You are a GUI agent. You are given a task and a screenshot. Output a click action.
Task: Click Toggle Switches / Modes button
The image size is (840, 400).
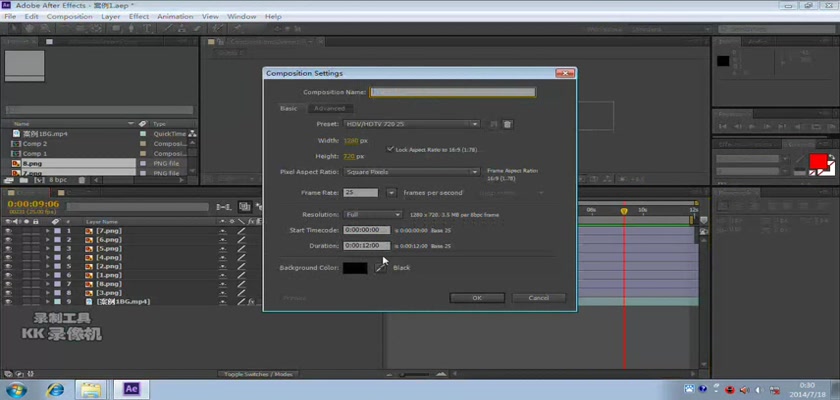click(x=258, y=374)
